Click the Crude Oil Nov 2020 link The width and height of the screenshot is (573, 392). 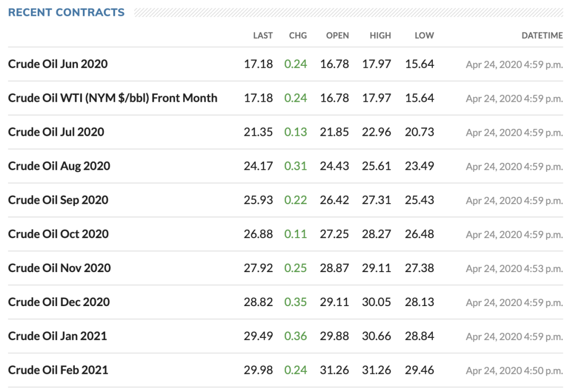coord(59,268)
